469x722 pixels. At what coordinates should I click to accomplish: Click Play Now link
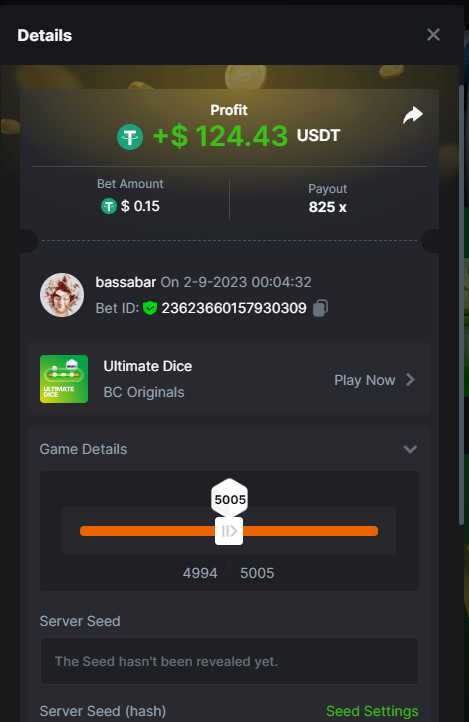point(365,380)
